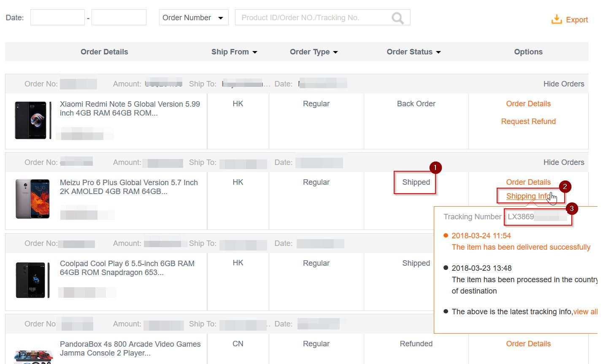Open Meizu Pro 6 Plus product thumbnail

pos(33,199)
